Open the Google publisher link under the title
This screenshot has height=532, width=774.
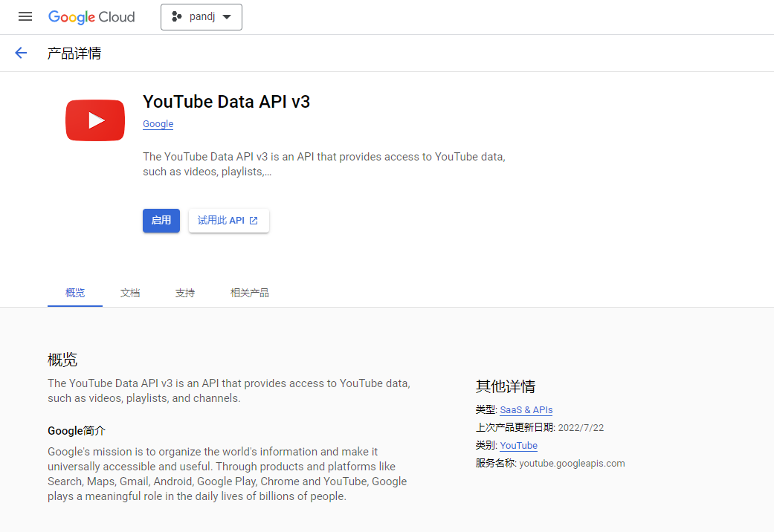tap(158, 124)
